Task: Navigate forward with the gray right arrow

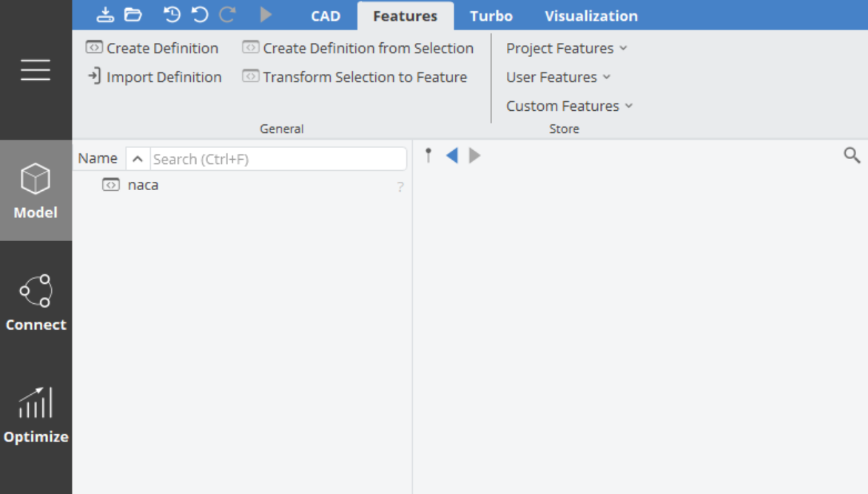Action: pyautogui.click(x=475, y=155)
